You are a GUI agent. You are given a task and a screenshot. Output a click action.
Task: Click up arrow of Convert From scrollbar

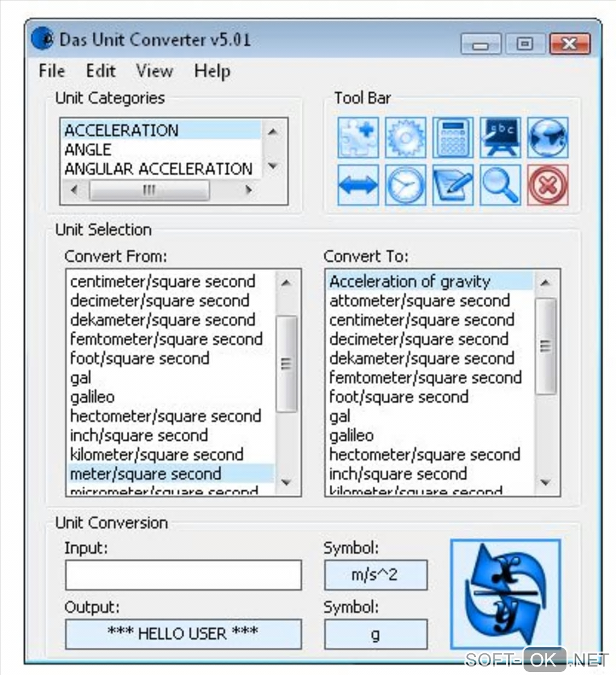(286, 283)
